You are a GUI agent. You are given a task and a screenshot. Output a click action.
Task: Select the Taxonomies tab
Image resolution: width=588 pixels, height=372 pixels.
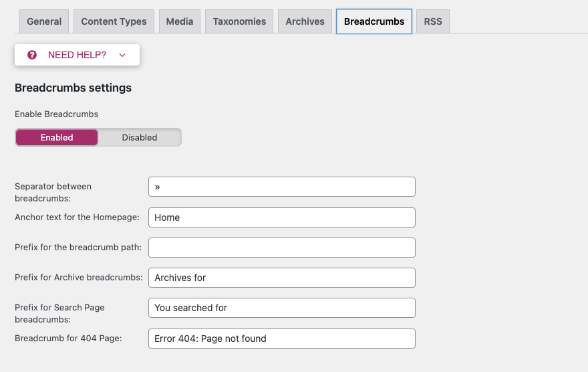click(x=239, y=21)
